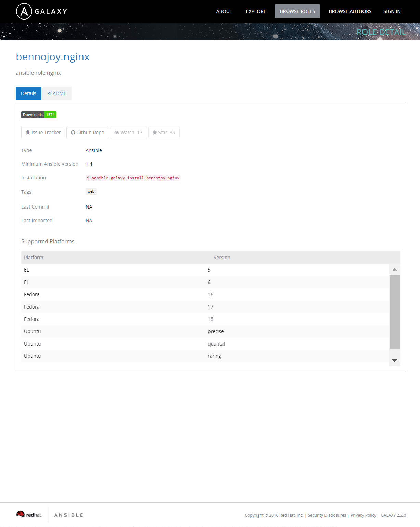Image resolution: width=420 pixels, height=527 pixels.
Task: Click the star icon on Star button
Action: 155,133
